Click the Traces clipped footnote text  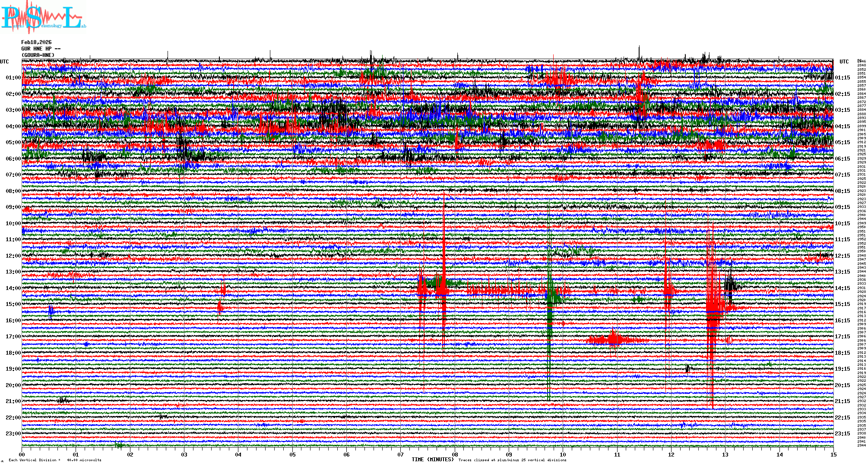[x=512, y=460]
